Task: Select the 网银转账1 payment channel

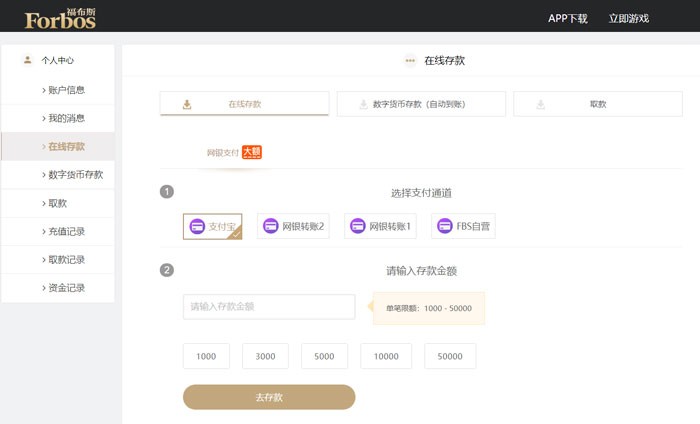Action: tap(380, 226)
